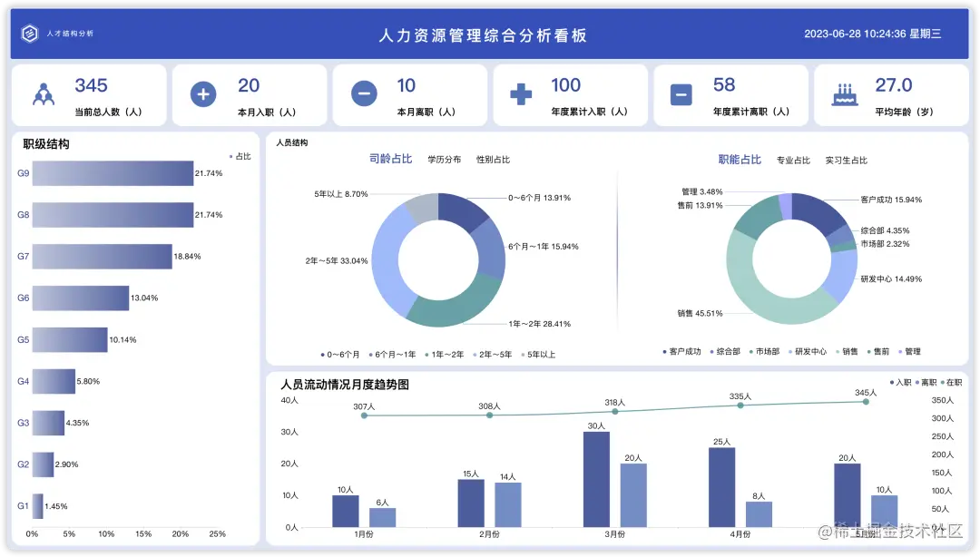Screen dimensions: 980x557
Task: Toggle the 1年~2年 legend entry
Action: [x=444, y=355]
